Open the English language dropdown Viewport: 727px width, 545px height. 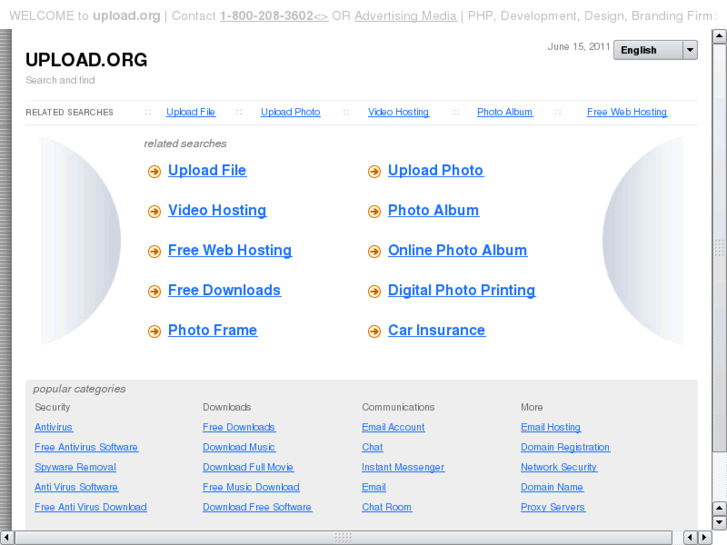click(655, 50)
